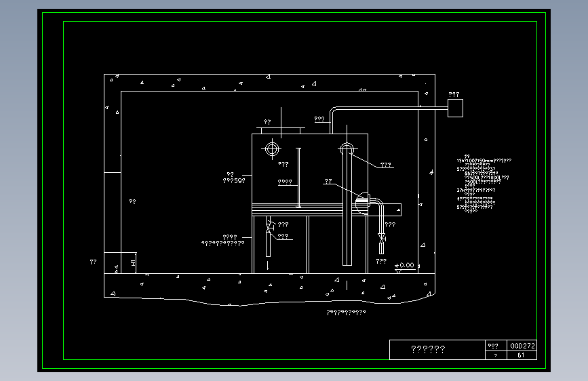Select the note line containing "1000L"
The width and height of the screenshot is (588, 381).
coord(487,178)
